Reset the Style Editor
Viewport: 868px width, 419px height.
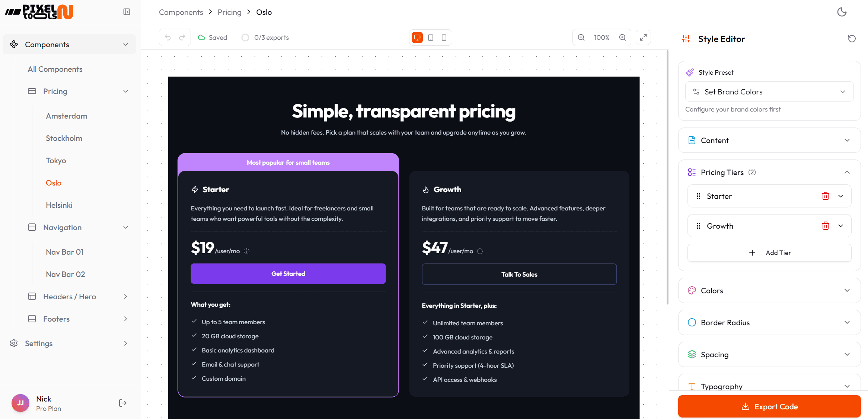[852, 38]
